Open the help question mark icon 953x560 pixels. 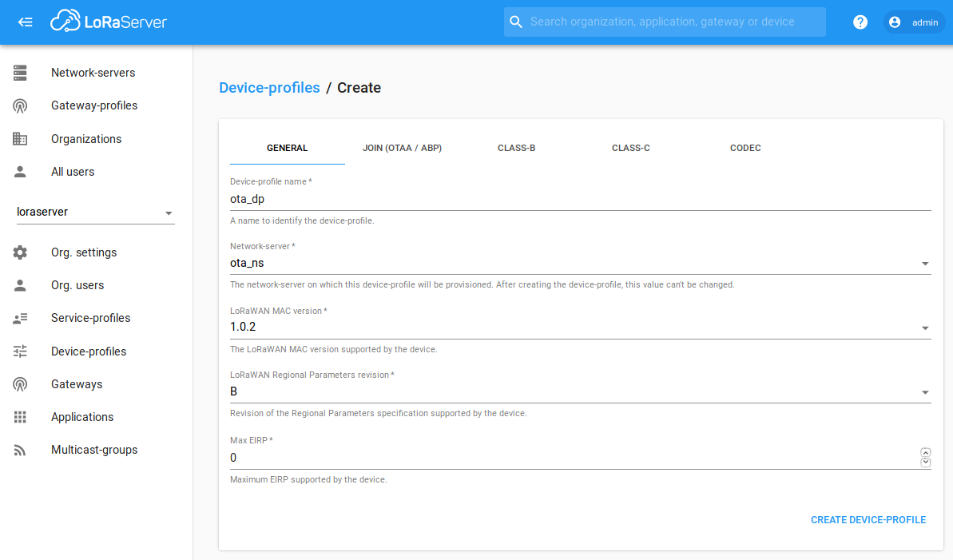point(860,22)
